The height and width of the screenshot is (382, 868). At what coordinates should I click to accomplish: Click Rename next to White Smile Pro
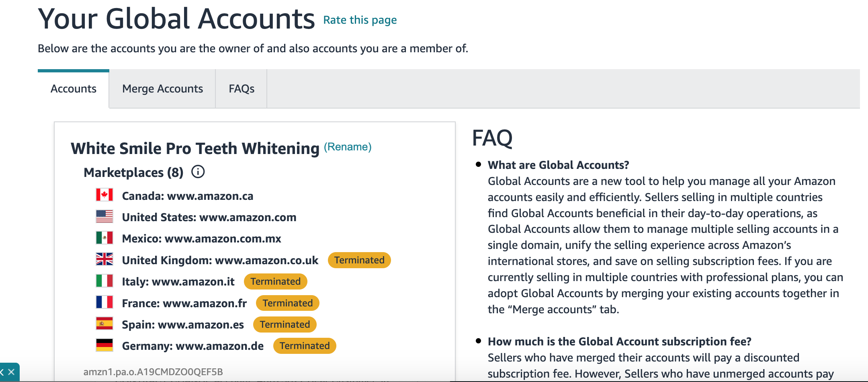coord(348,147)
